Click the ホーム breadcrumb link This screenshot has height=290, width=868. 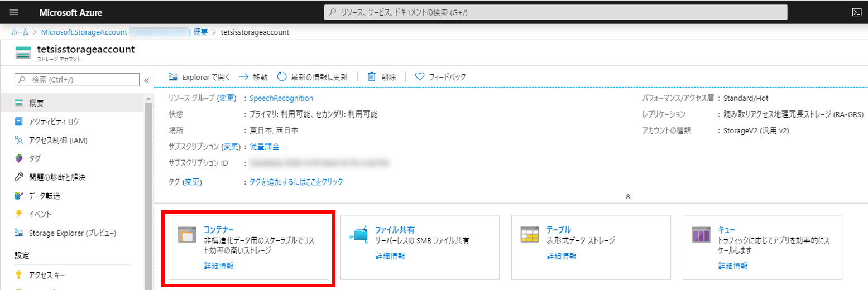[x=21, y=32]
